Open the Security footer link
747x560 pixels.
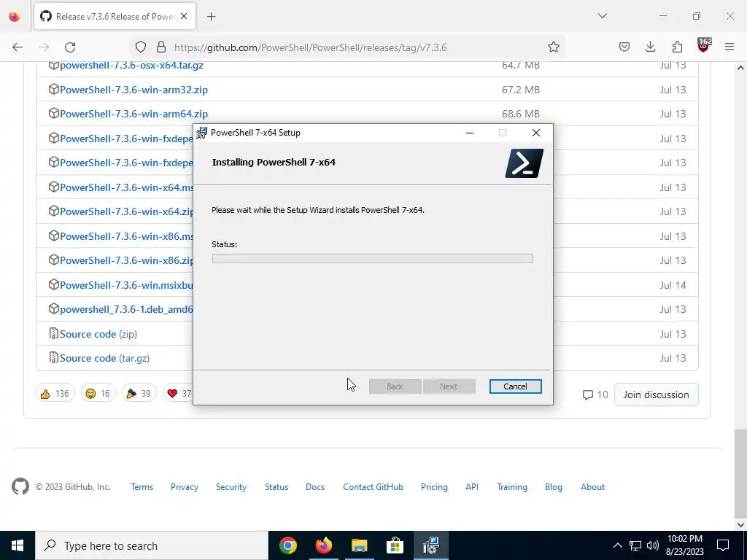coord(231,487)
